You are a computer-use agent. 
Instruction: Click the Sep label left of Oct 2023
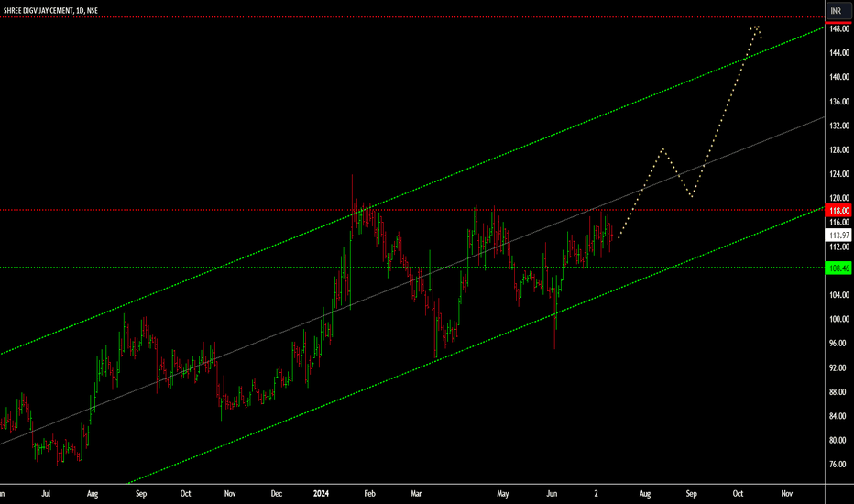pos(141,494)
